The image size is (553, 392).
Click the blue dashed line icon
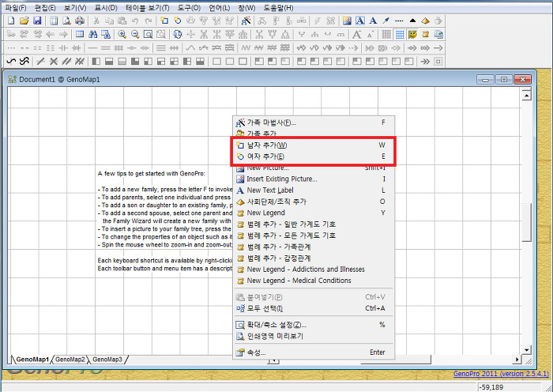click(399, 21)
